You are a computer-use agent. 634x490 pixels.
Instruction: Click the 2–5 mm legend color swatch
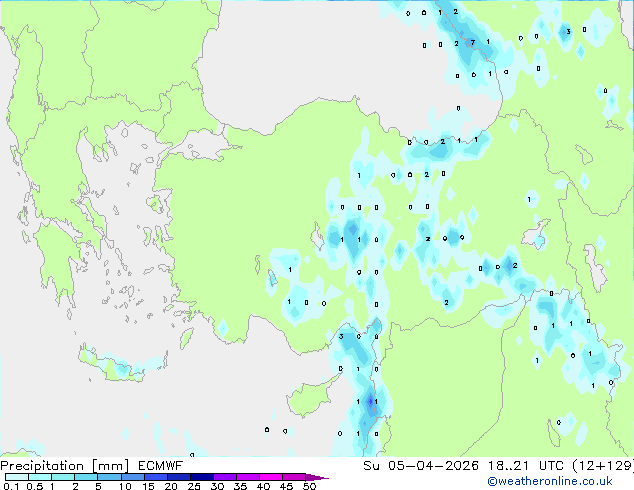pyautogui.click(x=86, y=477)
